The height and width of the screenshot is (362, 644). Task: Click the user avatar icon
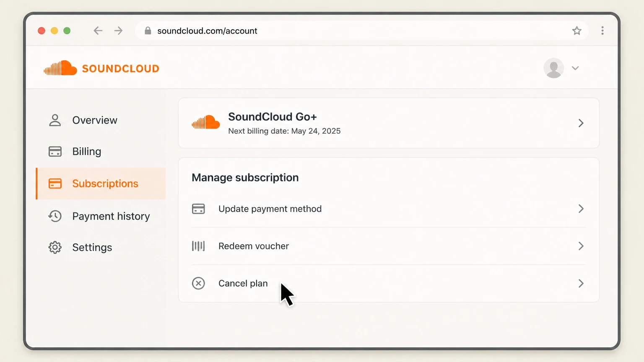pos(553,68)
